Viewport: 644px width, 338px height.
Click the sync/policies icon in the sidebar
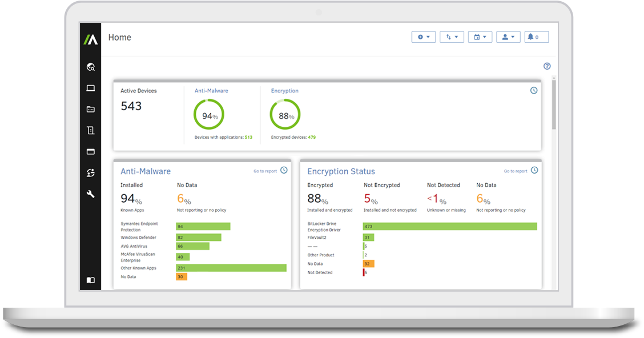pos(90,172)
